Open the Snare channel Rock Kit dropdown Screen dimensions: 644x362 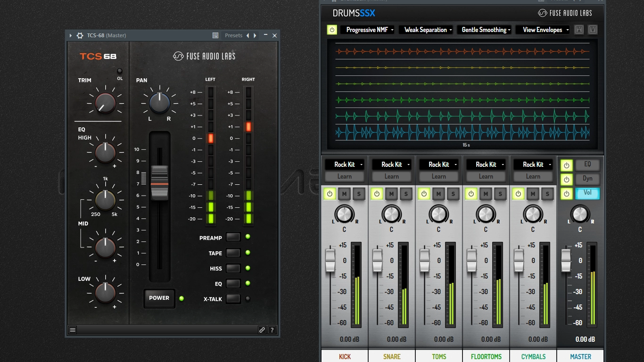coord(391,165)
